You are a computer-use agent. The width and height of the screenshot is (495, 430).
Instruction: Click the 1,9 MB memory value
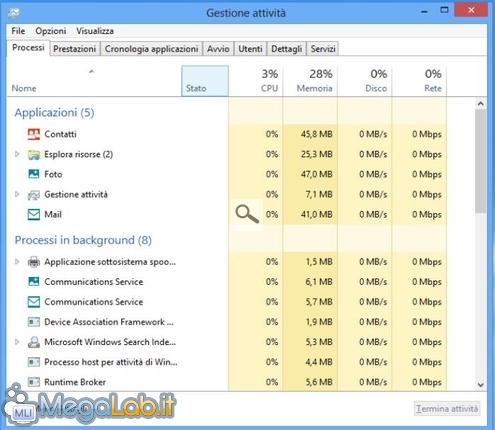click(319, 322)
